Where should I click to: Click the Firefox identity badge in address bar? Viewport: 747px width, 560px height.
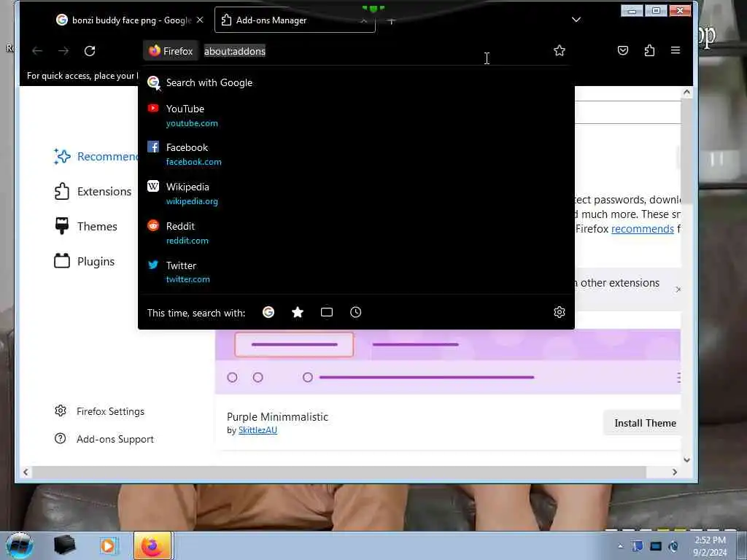tap(171, 51)
